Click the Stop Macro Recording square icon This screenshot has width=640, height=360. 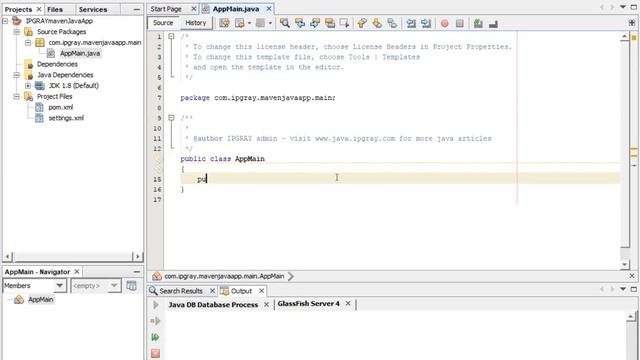pyautogui.click(x=460, y=24)
